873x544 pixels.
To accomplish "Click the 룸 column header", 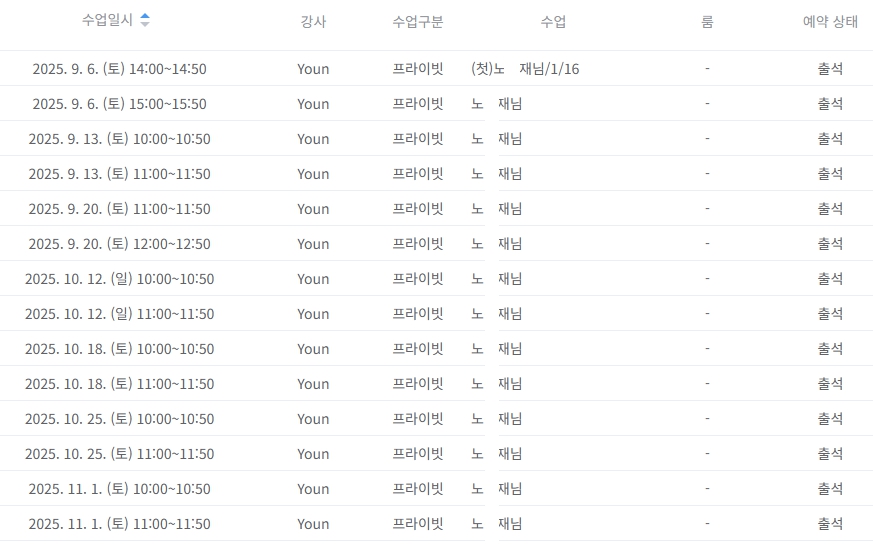I will (x=707, y=21).
